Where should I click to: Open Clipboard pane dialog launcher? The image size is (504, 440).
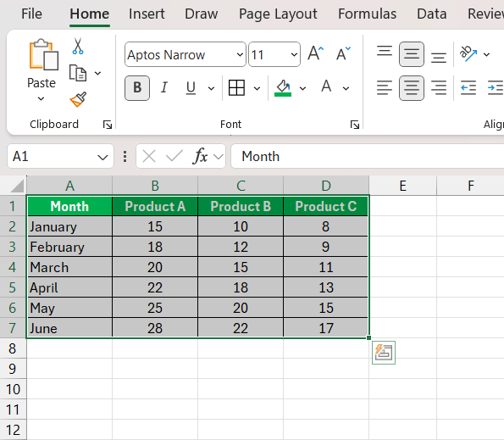point(107,125)
